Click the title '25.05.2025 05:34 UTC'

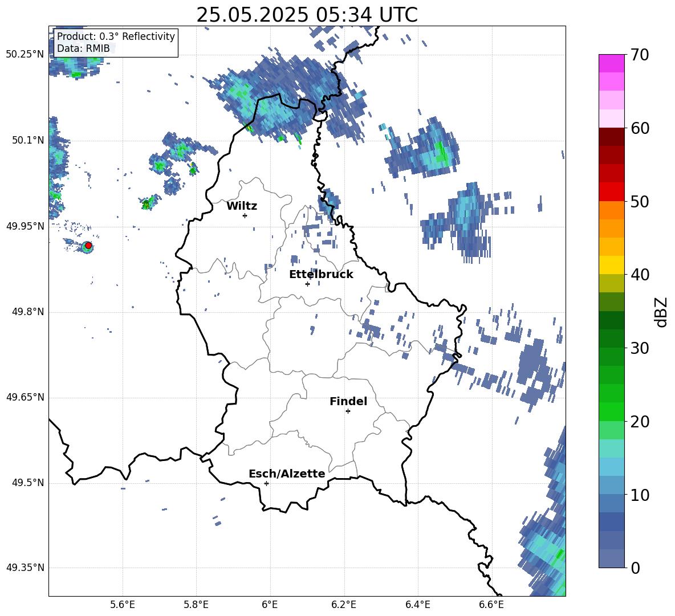307,15
